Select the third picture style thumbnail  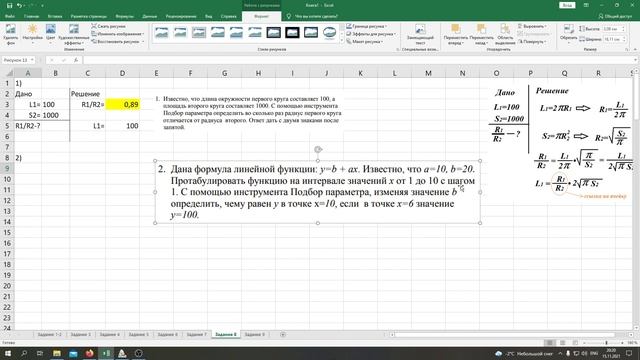[x=199, y=33]
